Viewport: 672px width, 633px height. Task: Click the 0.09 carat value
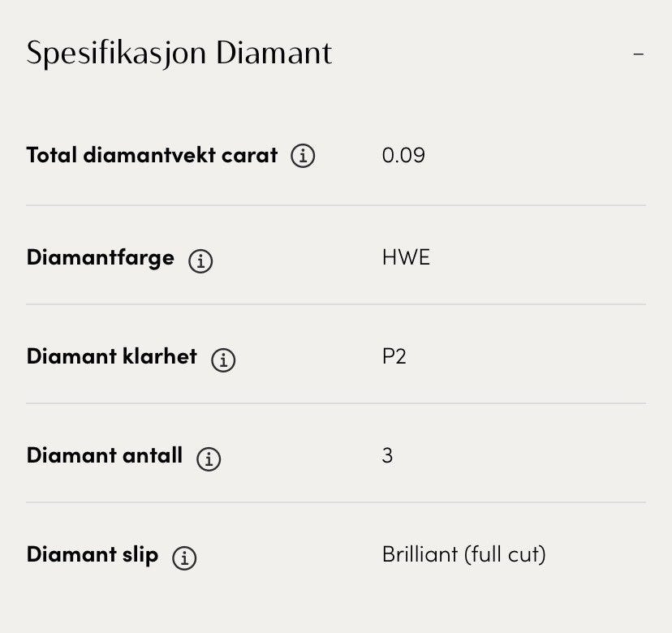(403, 155)
